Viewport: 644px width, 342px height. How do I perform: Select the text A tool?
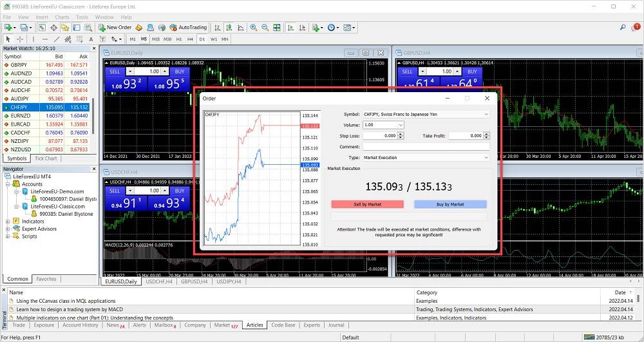point(91,39)
